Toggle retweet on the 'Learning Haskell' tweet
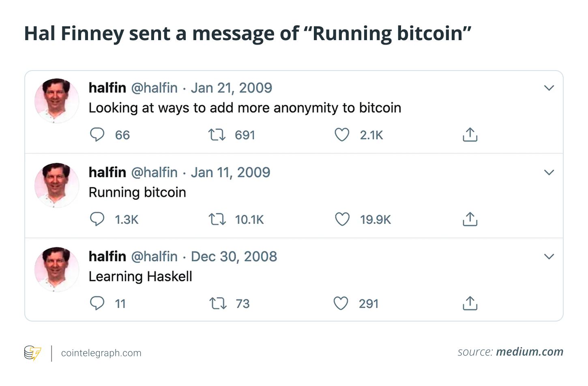 [217, 303]
